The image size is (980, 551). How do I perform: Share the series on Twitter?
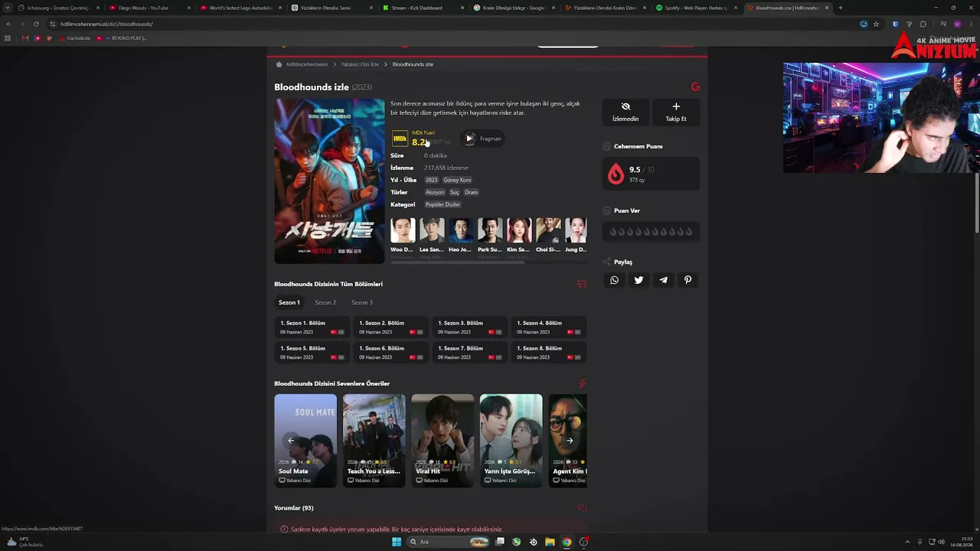(639, 280)
